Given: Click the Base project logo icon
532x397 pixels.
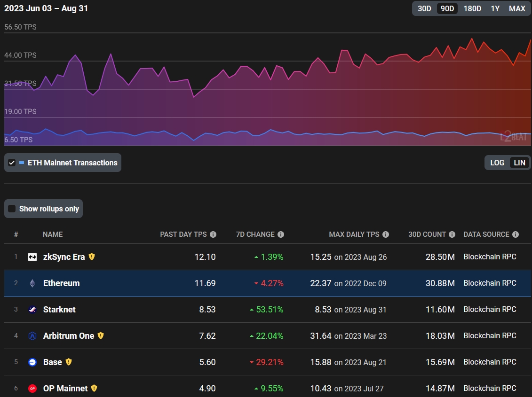Looking at the screenshot, I should point(32,362).
